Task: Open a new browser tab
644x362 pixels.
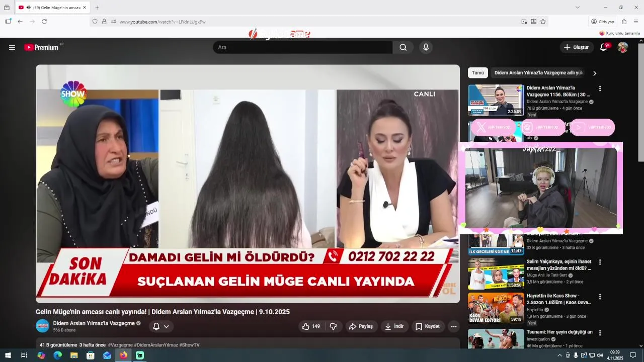Action: click(x=97, y=8)
